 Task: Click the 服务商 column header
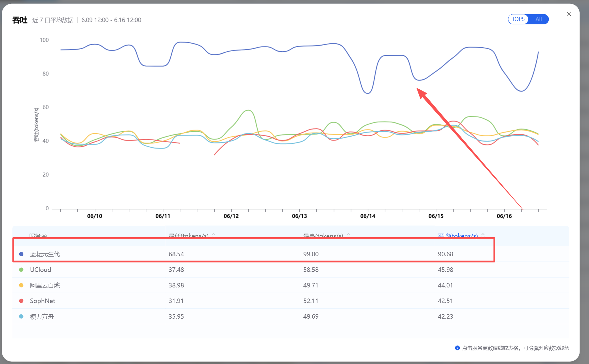tap(38, 235)
